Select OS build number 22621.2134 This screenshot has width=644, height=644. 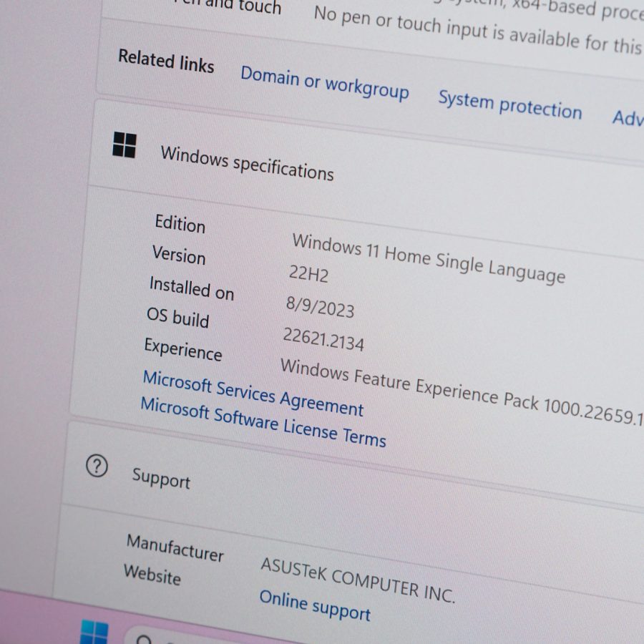click(x=323, y=339)
